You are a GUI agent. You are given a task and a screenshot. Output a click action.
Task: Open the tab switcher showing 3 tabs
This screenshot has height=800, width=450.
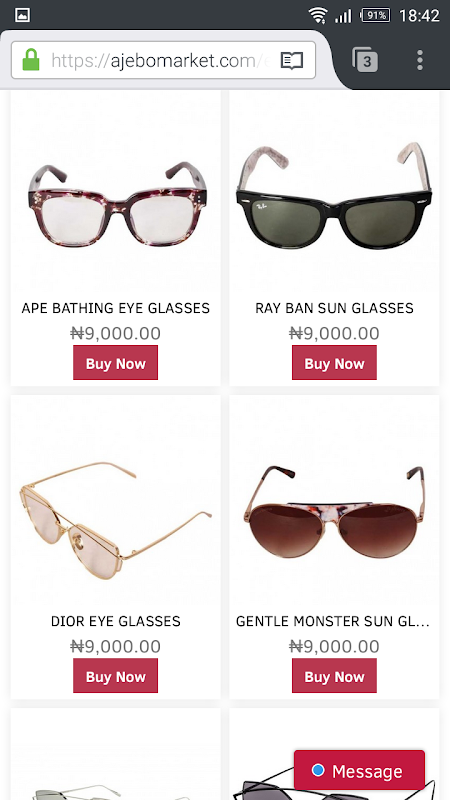point(365,60)
